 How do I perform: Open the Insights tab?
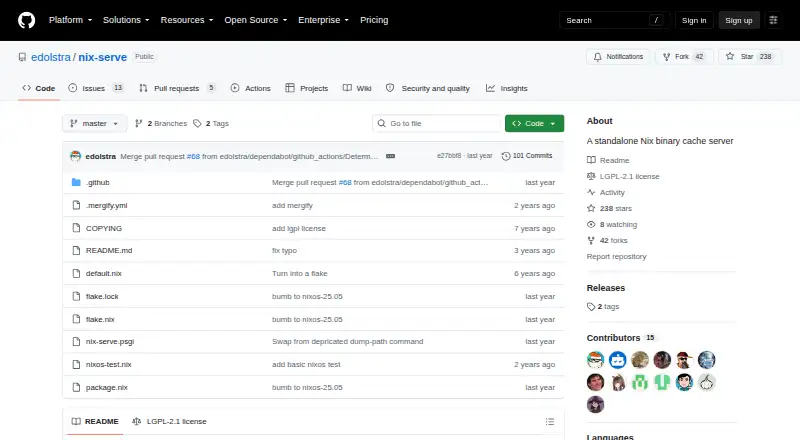[507, 88]
